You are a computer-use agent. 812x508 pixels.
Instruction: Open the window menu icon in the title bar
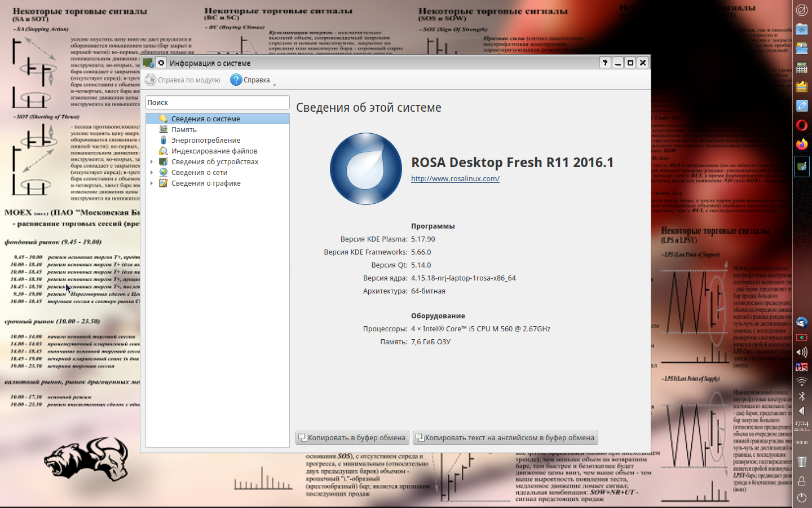click(148, 63)
